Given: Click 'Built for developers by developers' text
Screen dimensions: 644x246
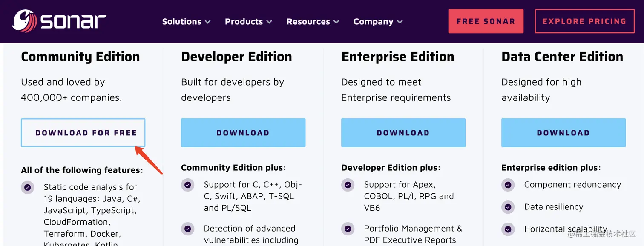Looking at the screenshot, I should tap(233, 90).
